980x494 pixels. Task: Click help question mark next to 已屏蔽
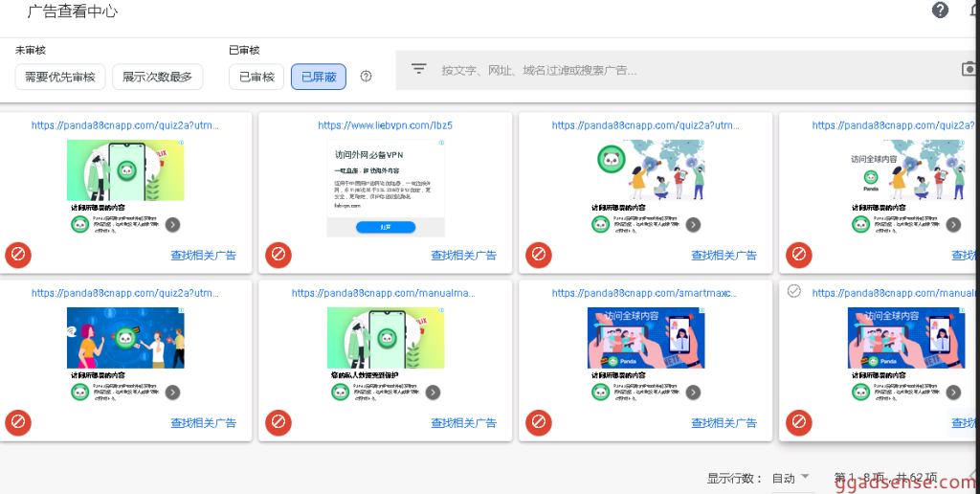366,77
